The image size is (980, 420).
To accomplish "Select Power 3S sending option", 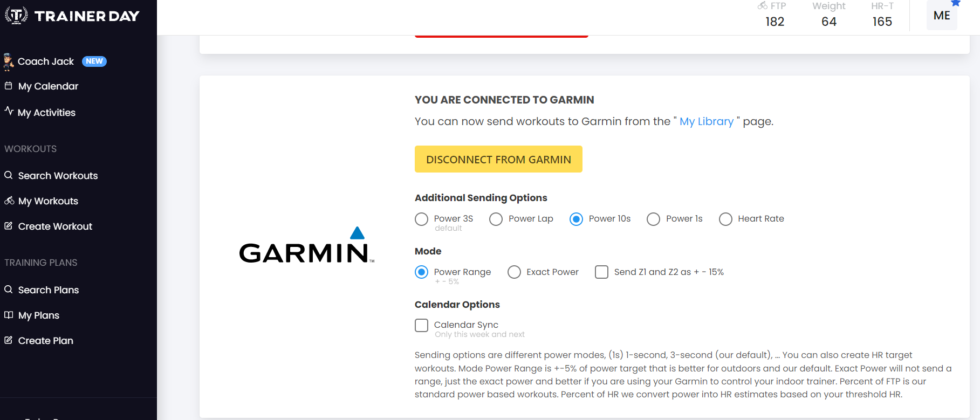I will click(x=421, y=219).
